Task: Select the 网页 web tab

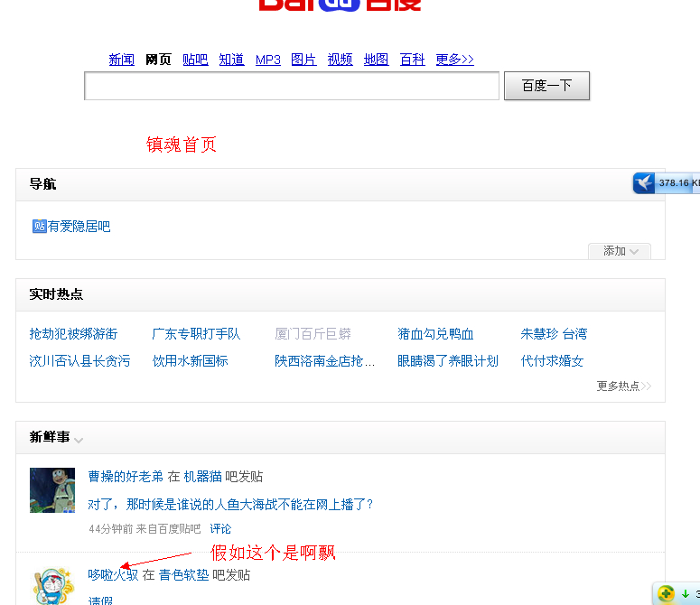Action: [x=158, y=60]
